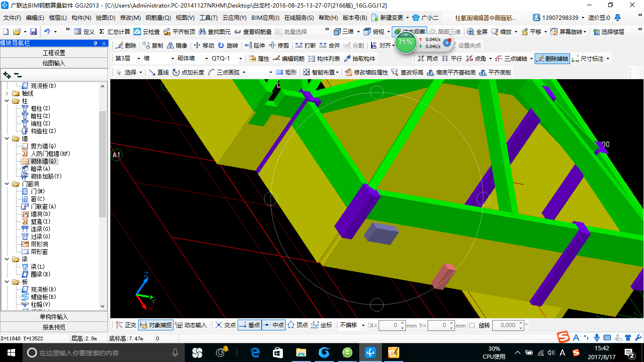Open the 绘图(D) menu
644x362 pixels.
106,18
